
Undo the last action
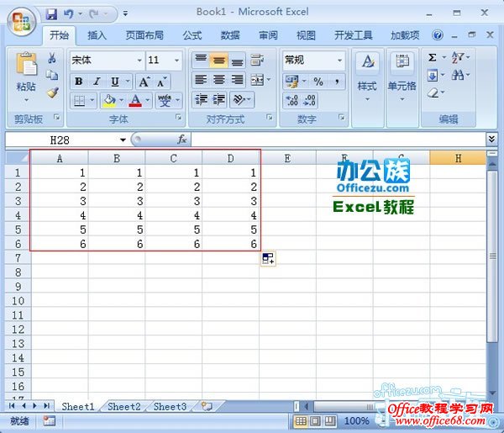click(68, 13)
